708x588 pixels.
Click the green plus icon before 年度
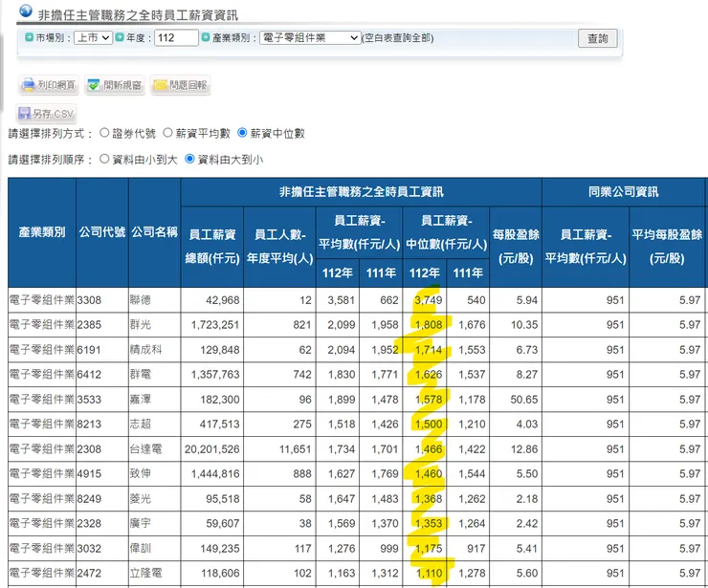coord(120,38)
